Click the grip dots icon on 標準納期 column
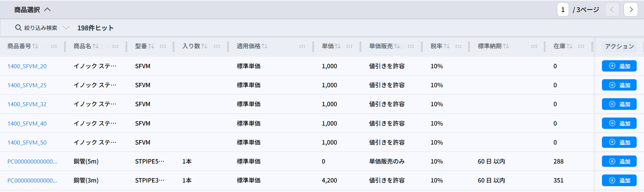Image resolution: width=644 pixels, height=192 pixels. (534, 46)
